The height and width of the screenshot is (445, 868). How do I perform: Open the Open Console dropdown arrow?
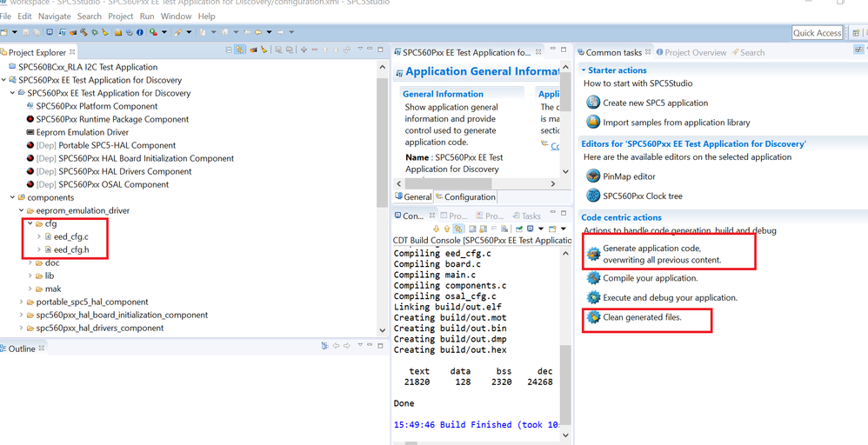click(x=563, y=229)
